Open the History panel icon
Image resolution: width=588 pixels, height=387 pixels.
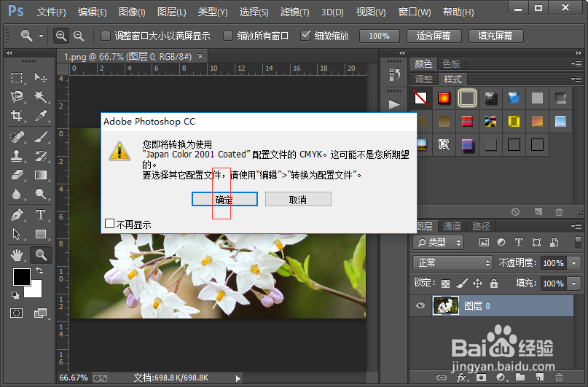(x=394, y=74)
